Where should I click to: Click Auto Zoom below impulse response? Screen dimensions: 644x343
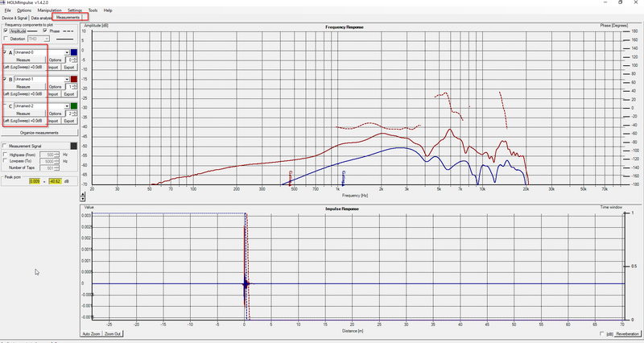pyautogui.click(x=91, y=334)
